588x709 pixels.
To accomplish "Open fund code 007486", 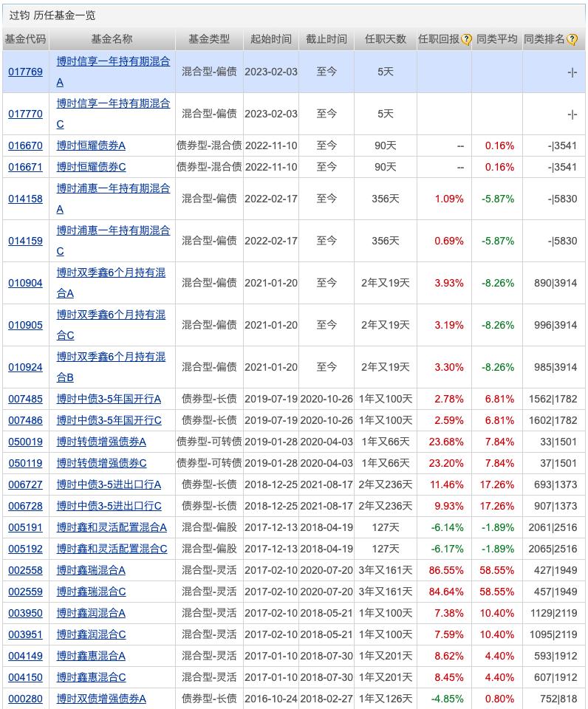I will pyautogui.click(x=25, y=420).
